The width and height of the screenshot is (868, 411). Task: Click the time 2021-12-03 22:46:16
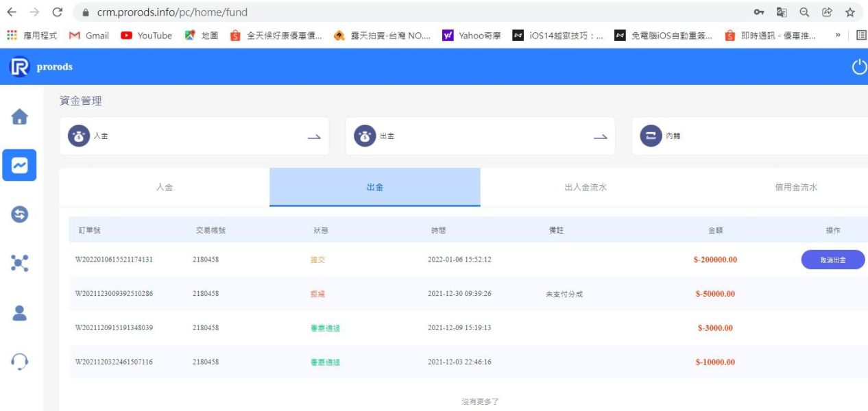459,362
